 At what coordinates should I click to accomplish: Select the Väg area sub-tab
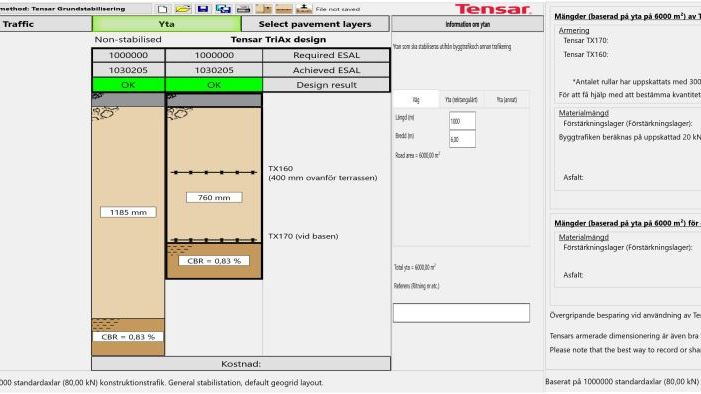coord(416,100)
